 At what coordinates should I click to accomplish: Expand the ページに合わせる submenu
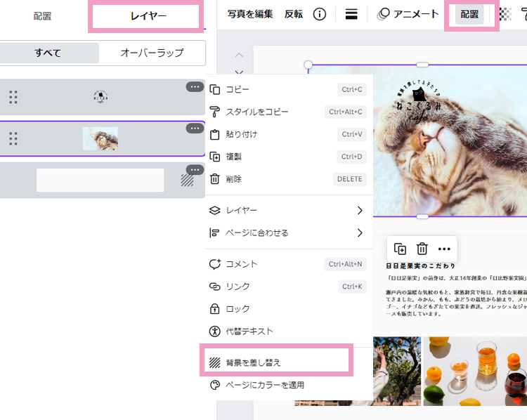pos(289,232)
